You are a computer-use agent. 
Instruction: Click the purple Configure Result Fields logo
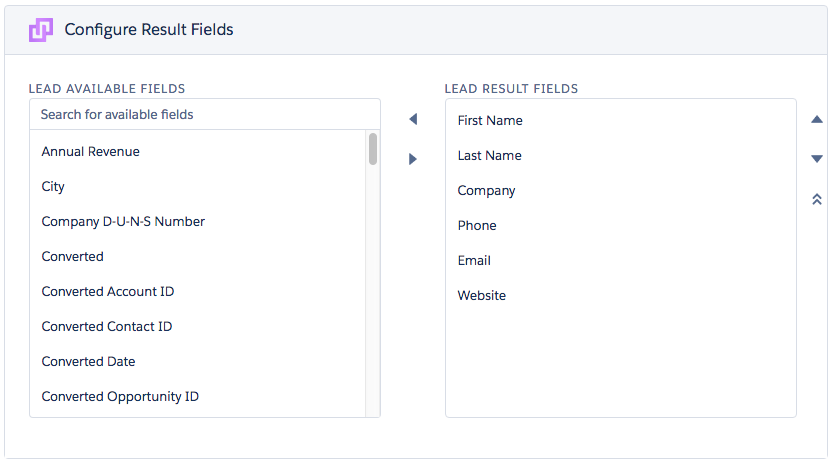41,30
